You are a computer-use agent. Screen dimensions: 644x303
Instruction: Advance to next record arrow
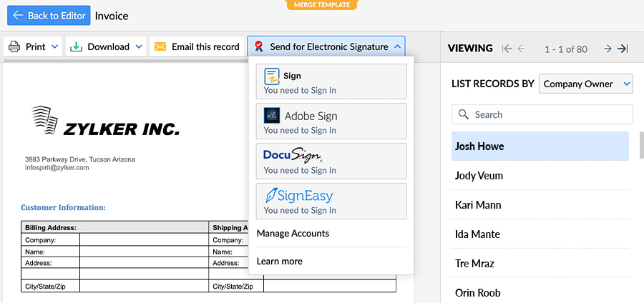click(x=608, y=49)
